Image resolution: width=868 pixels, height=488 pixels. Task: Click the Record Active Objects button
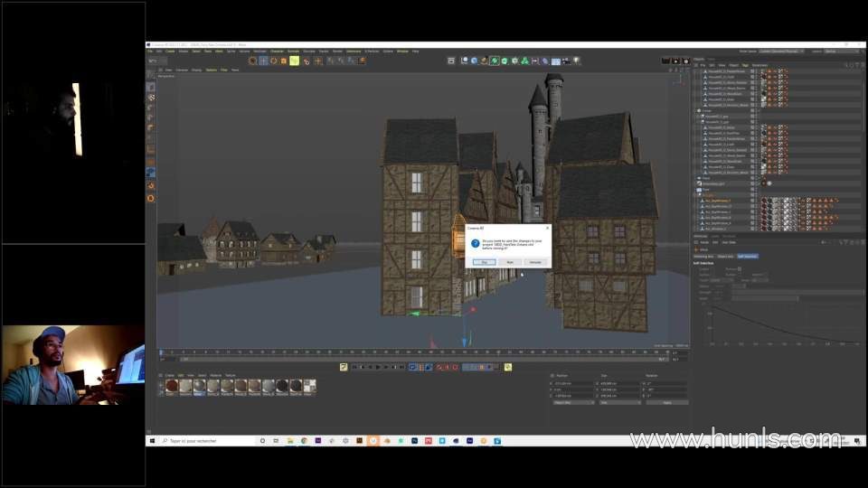[439, 367]
